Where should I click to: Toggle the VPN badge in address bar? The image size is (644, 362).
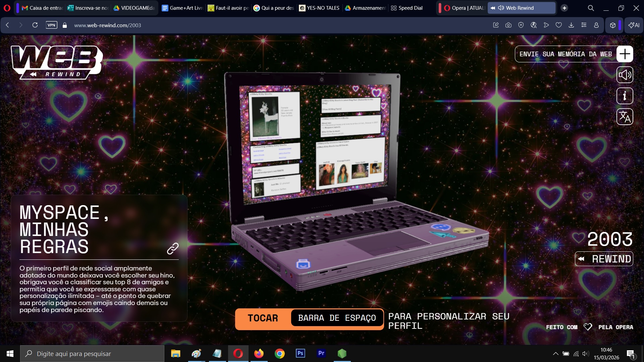(51, 25)
